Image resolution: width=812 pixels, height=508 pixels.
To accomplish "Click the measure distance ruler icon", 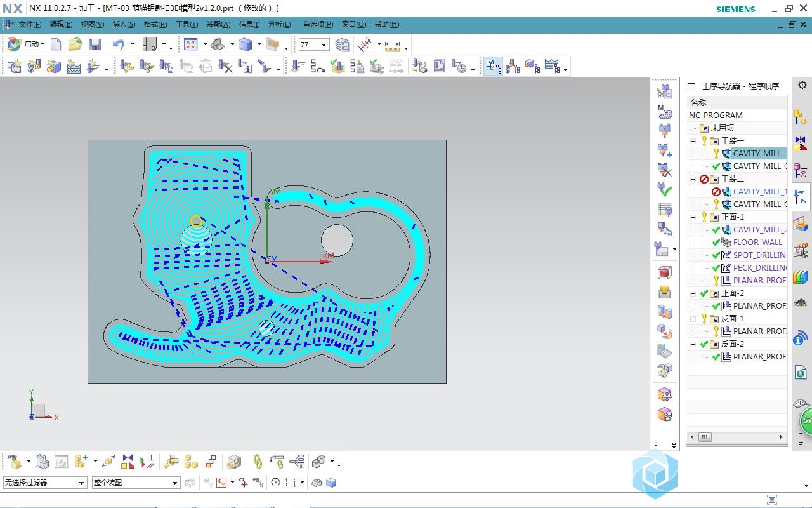I will pos(393,46).
